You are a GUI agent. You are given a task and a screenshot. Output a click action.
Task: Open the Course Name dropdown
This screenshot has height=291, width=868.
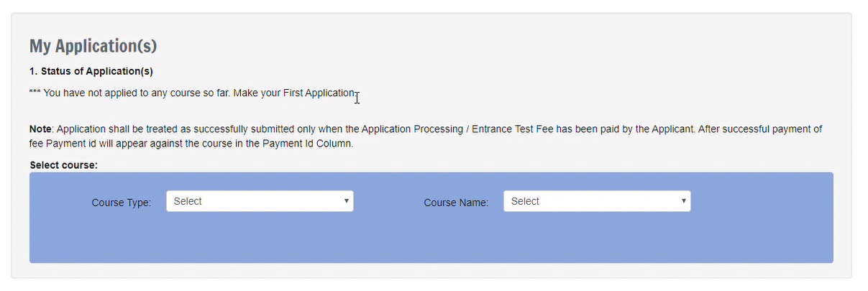coord(596,201)
